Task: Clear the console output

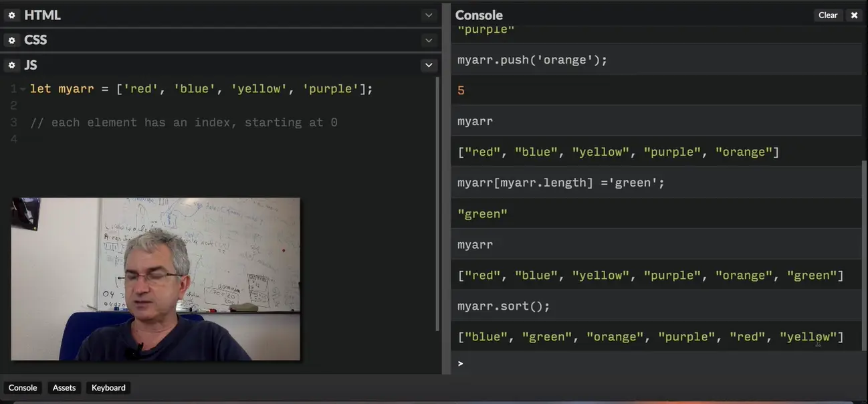Action: [x=828, y=15]
